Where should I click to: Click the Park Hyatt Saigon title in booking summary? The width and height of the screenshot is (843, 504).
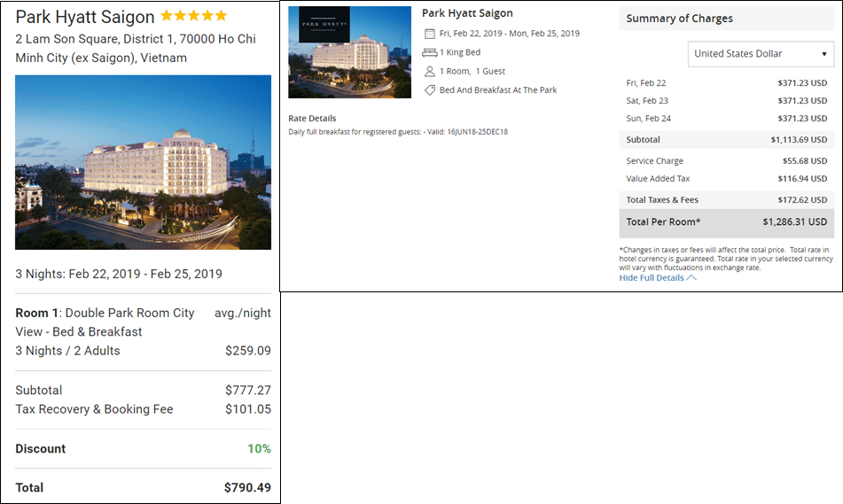(467, 13)
